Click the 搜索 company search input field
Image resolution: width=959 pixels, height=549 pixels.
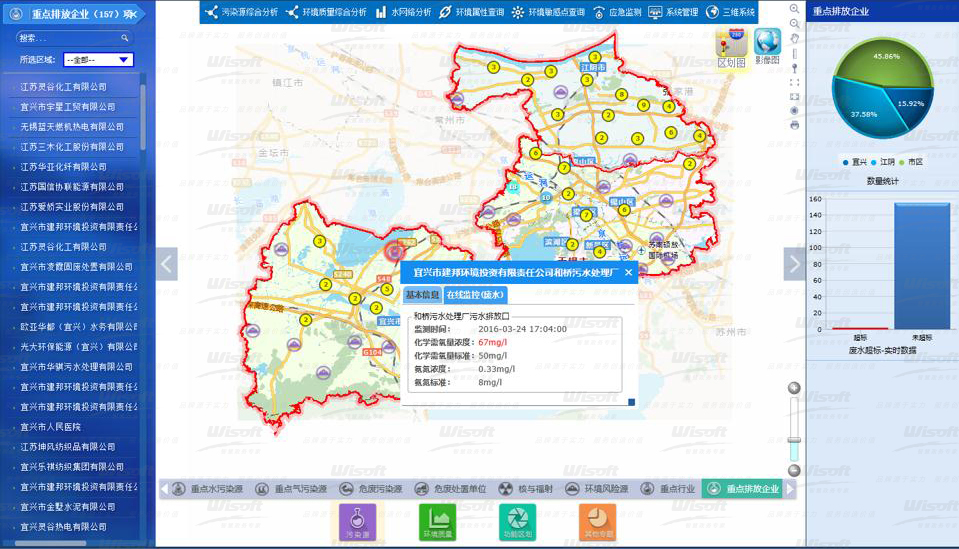[66, 38]
